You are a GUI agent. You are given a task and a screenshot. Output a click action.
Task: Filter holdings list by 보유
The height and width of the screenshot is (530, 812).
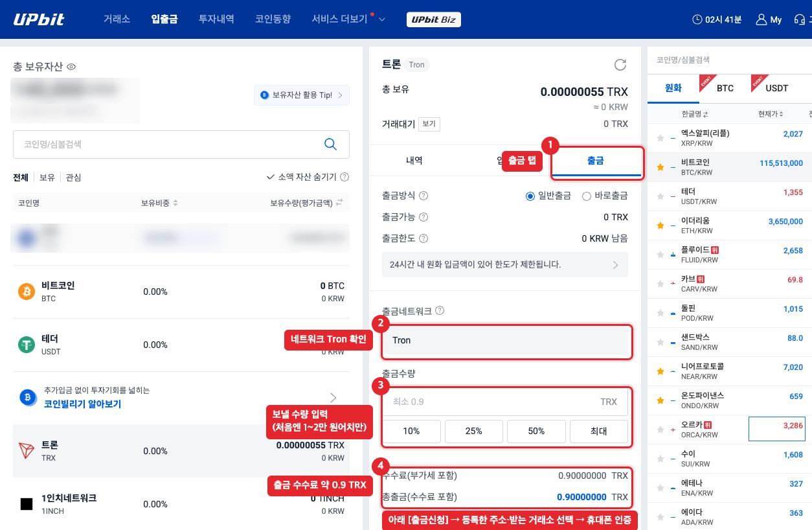tap(47, 177)
